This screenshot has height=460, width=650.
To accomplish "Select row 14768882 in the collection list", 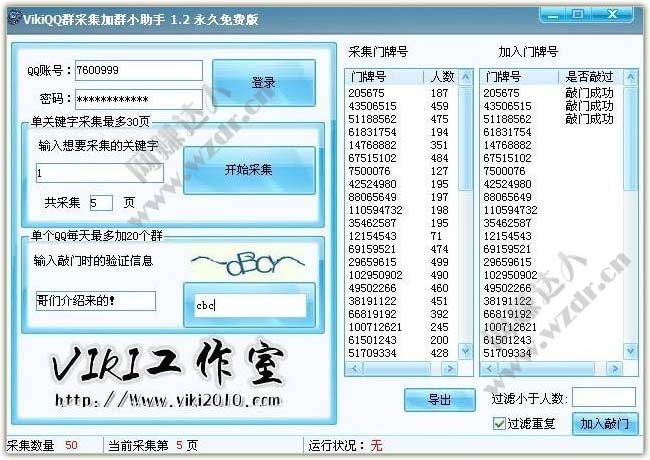I will 402,145.
